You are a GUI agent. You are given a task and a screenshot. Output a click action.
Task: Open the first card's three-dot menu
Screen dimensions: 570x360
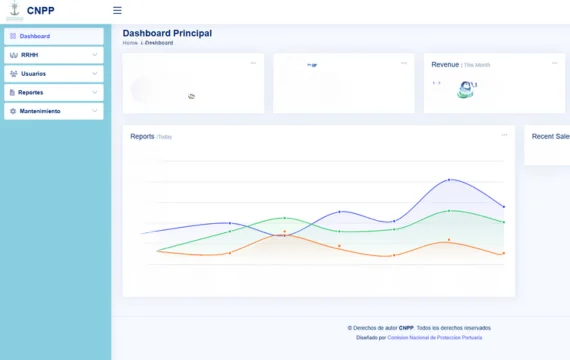tap(253, 63)
